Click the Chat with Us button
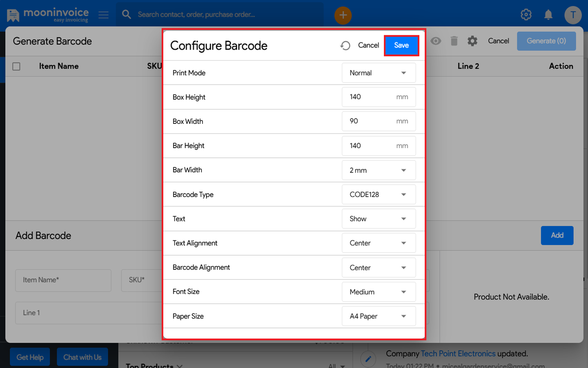The width and height of the screenshot is (588, 368). [x=82, y=357]
